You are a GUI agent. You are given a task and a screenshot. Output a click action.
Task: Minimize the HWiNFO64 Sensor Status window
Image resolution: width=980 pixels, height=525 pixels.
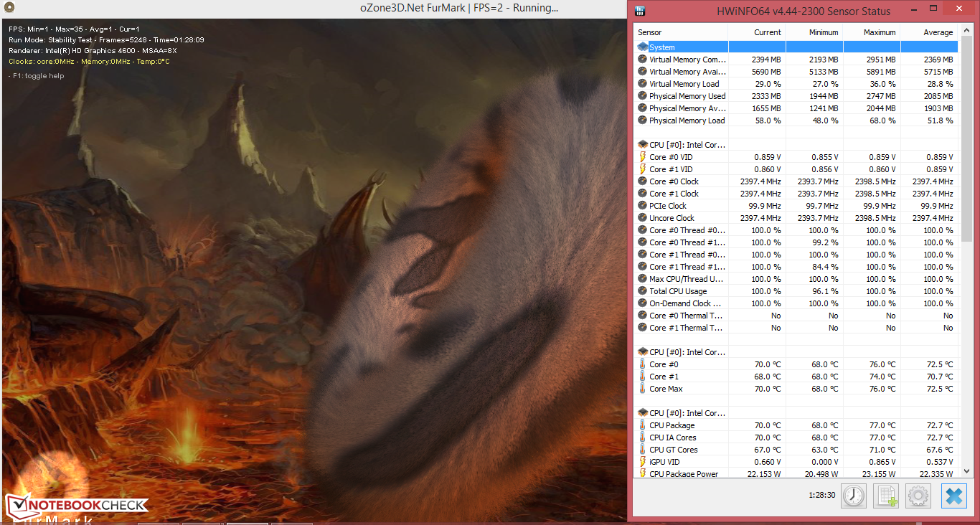(x=915, y=10)
